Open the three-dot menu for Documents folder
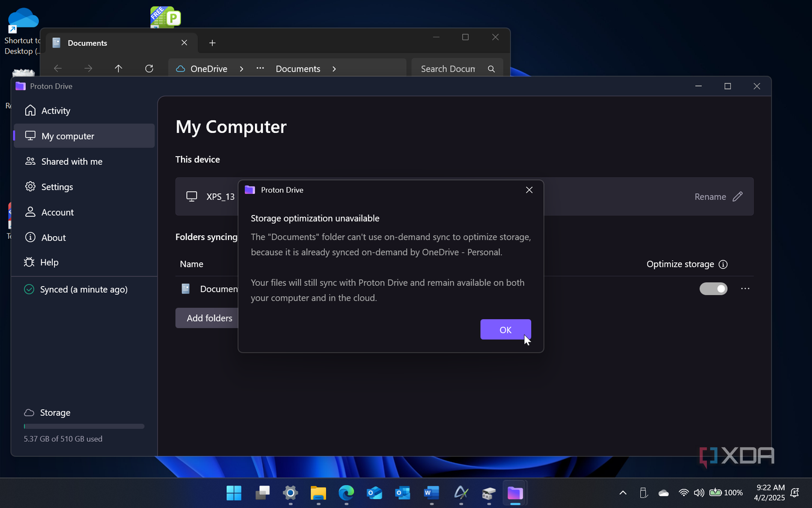This screenshot has width=812, height=508. pos(745,289)
